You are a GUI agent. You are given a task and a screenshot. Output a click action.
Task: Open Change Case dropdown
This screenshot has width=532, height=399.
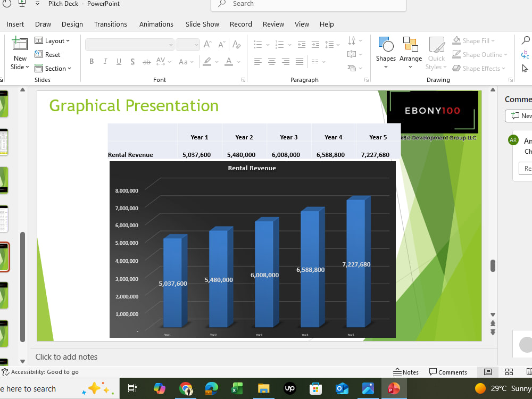pyautogui.click(x=186, y=61)
